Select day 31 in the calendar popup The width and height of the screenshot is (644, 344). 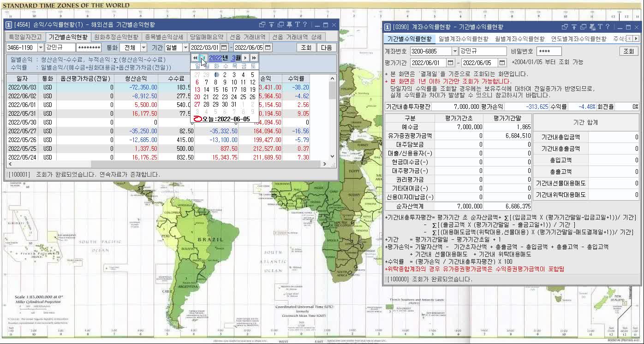234,104
